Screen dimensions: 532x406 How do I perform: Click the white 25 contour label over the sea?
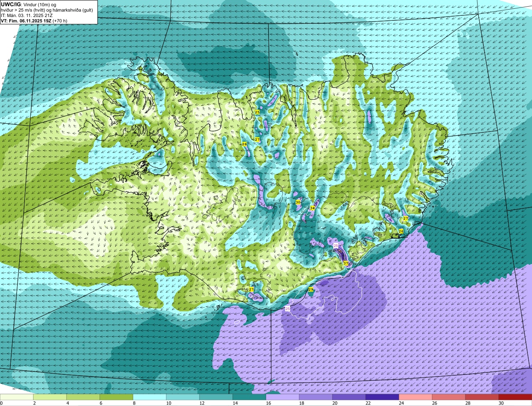tap(288, 309)
